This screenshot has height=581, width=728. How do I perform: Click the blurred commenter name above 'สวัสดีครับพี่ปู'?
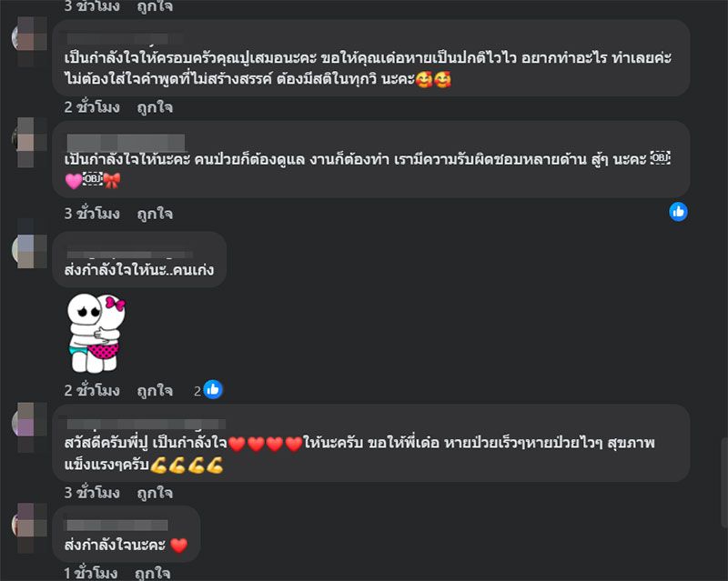(x=147, y=424)
